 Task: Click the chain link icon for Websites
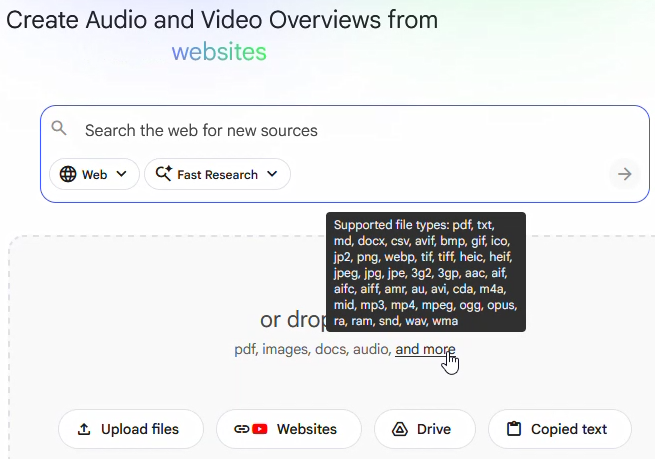tap(241, 429)
